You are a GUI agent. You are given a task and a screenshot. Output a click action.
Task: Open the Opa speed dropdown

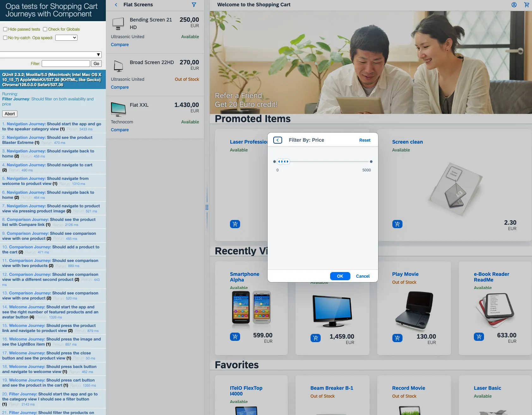[x=66, y=38]
